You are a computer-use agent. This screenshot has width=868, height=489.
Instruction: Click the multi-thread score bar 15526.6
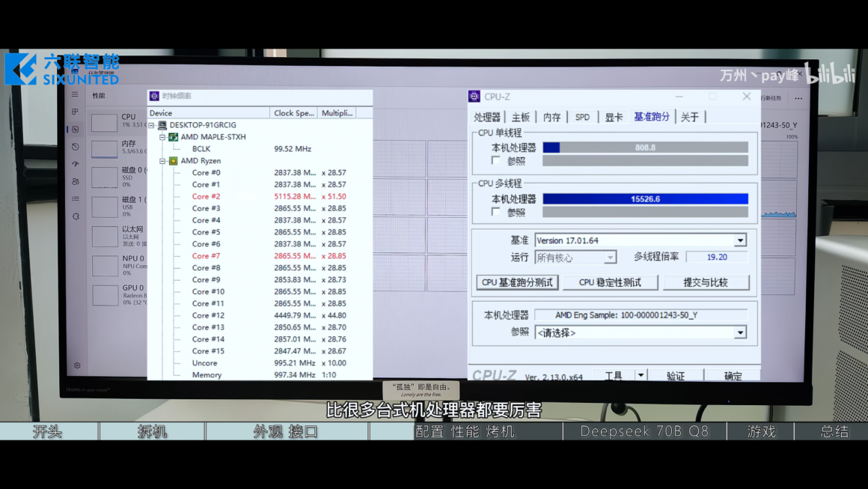[x=646, y=198]
